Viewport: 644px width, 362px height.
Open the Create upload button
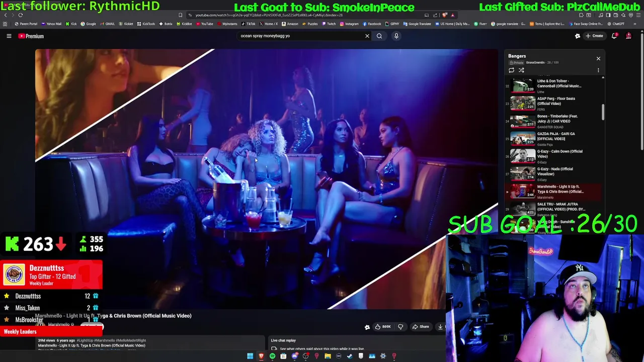coord(594,36)
